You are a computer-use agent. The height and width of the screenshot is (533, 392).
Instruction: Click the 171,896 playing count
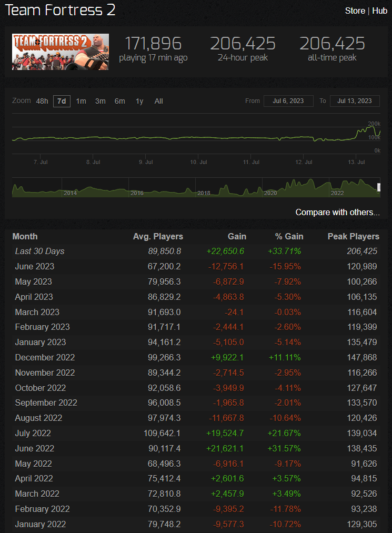pos(153,44)
